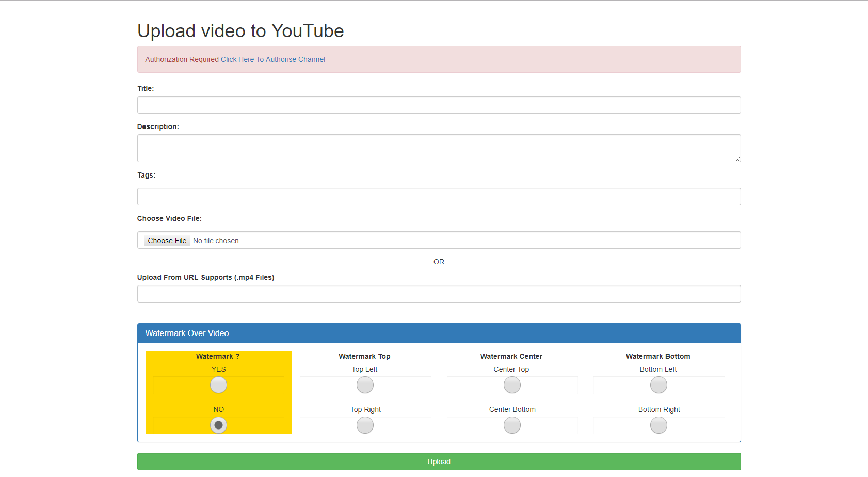The height and width of the screenshot is (477, 868).
Task: Click the 'Choose Video File:' label
Action: [x=169, y=218]
